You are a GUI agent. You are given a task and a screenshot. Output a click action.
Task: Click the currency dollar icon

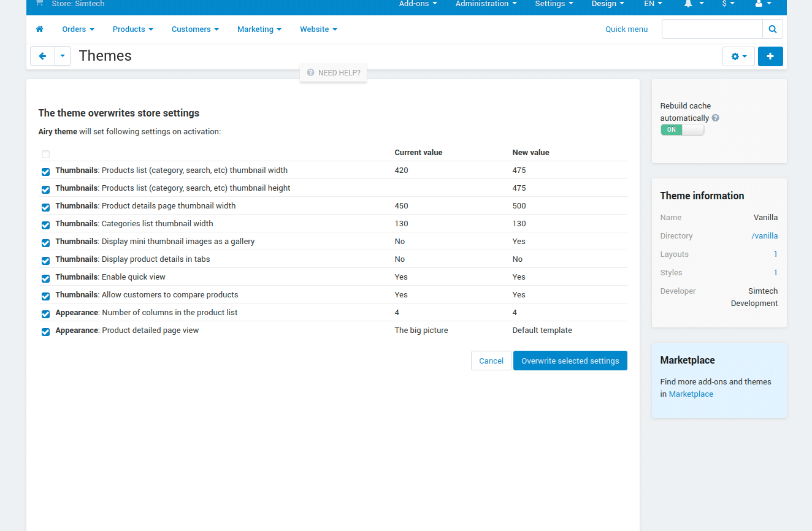point(726,4)
